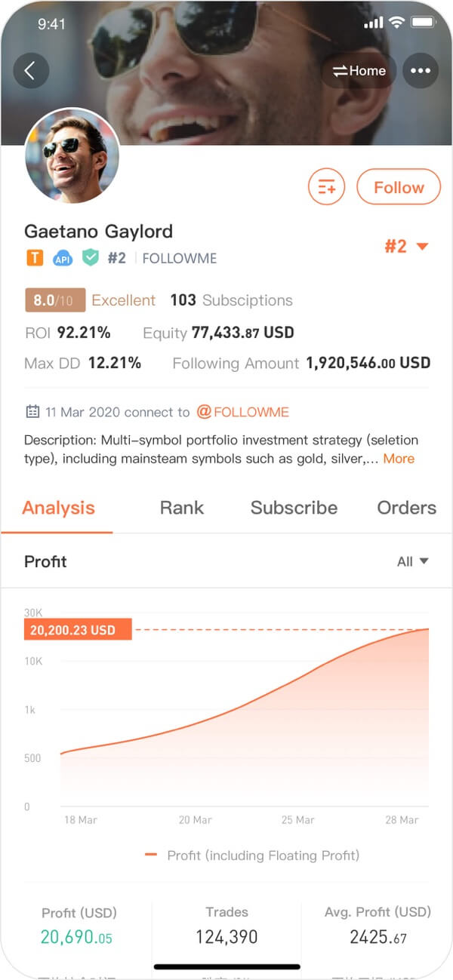Tap the green verified shield badge
This screenshot has height=980, width=453.
coord(91,258)
